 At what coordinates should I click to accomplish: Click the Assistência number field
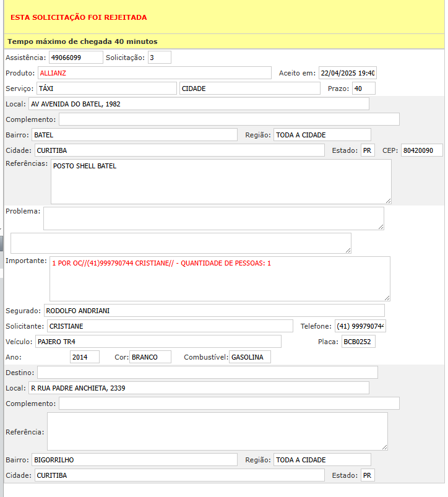(x=75, y=58)
